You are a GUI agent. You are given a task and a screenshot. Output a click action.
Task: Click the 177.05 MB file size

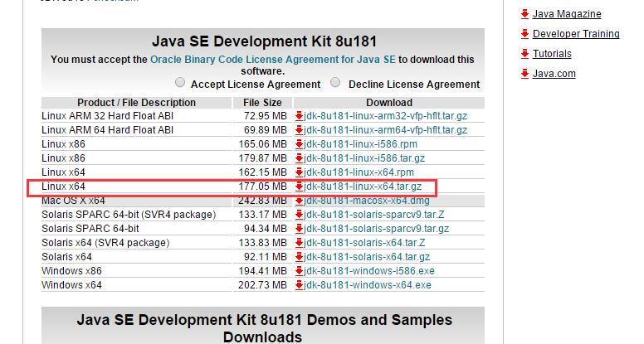(x=262, y=187)
